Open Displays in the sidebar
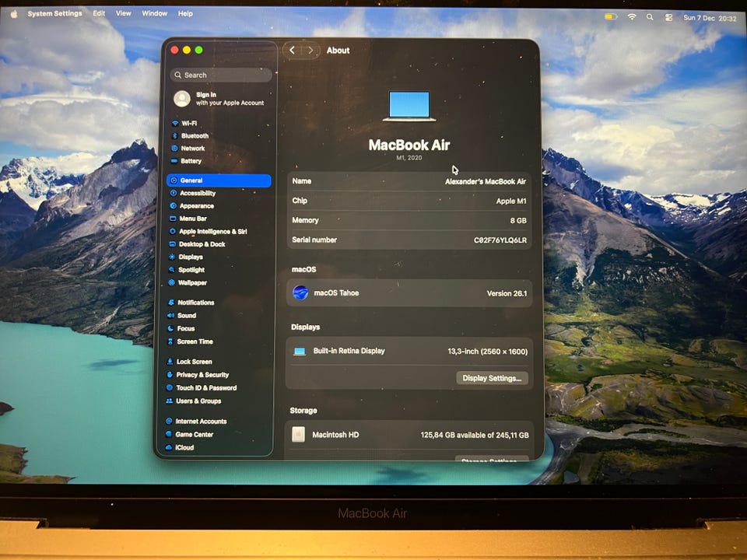747x560 pixels. pyautogui.click(x=186, y=257)
